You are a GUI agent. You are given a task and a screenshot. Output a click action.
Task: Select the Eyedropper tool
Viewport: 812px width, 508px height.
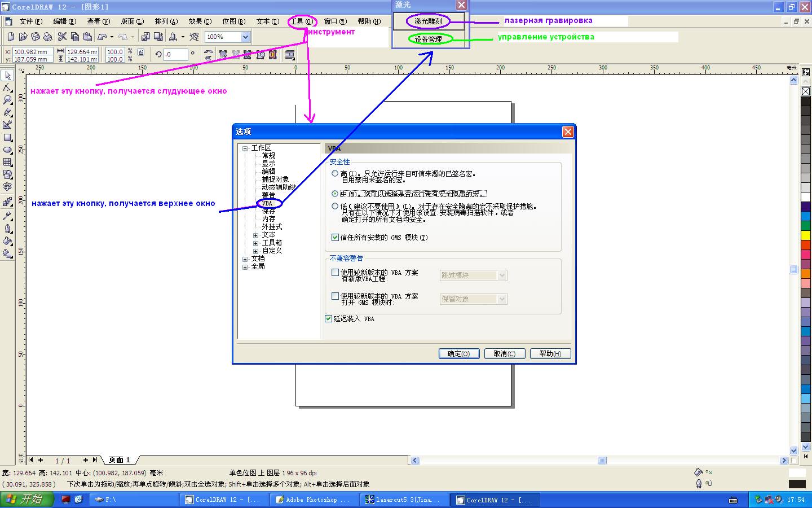(x=7, y=216)
